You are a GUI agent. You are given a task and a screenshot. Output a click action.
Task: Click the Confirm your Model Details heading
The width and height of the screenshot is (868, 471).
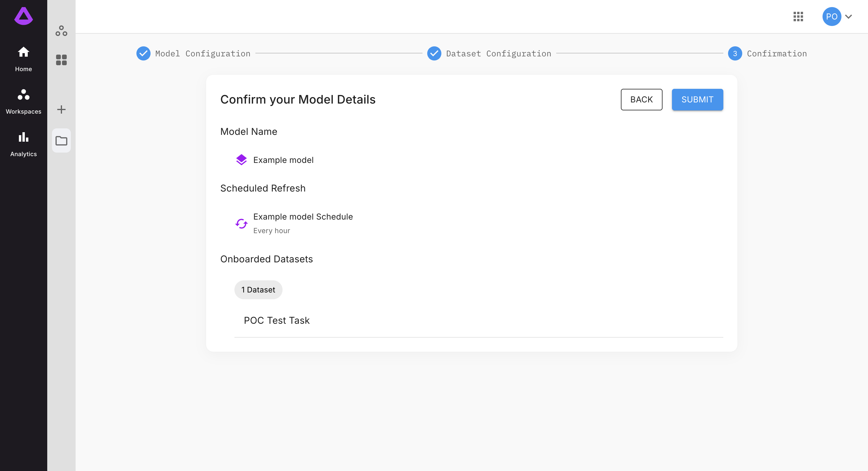pyautogui.click(x=298, y=100)
